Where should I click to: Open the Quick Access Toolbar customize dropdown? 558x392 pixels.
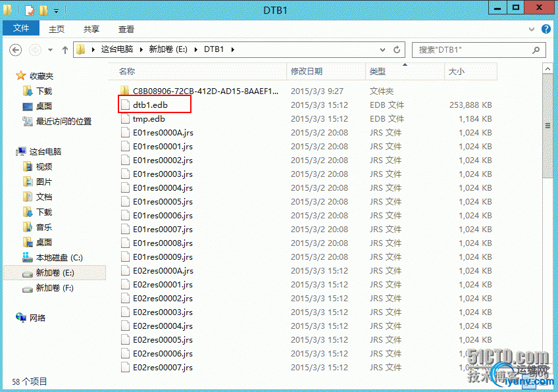click(x=56, y=11)
